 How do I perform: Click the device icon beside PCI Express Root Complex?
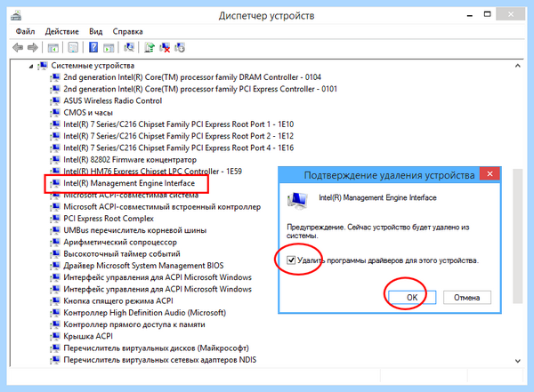point(55,219)
